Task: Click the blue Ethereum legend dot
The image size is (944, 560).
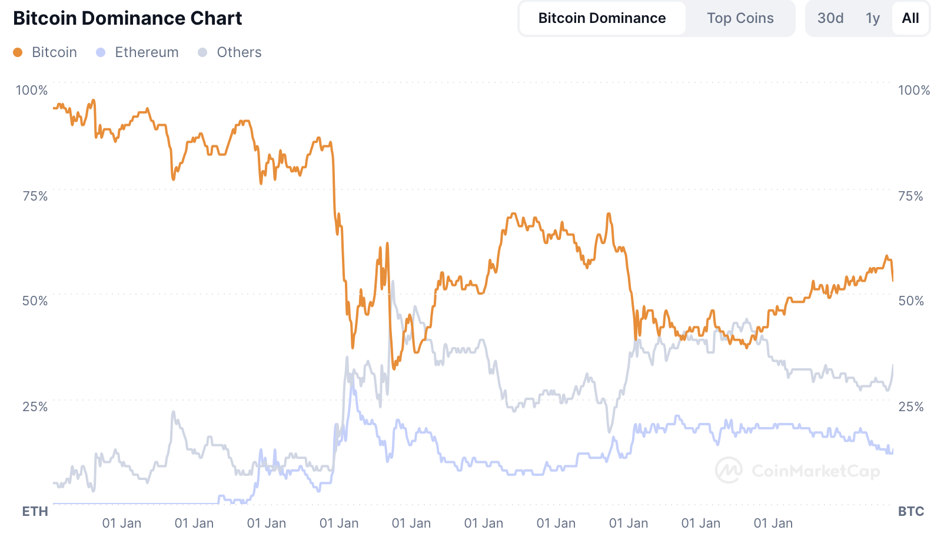Action: [102, 52]
